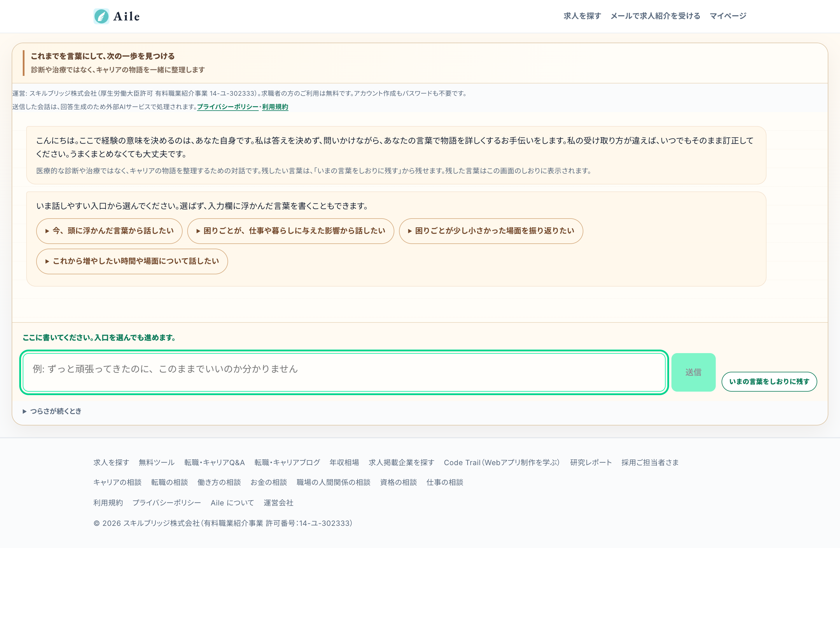Open footer link Code Trail（Webアプリ制作を学ぶ）
The width and height of the screenshot is (840, 642).
pos(502,463)
